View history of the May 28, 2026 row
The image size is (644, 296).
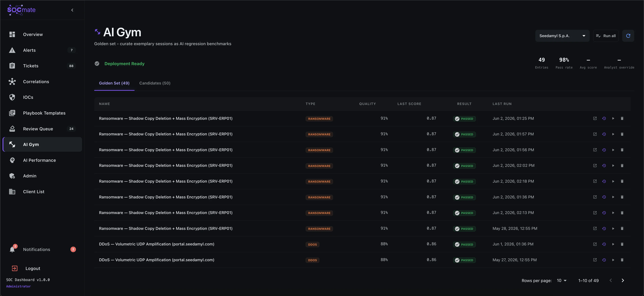point(604,228)
